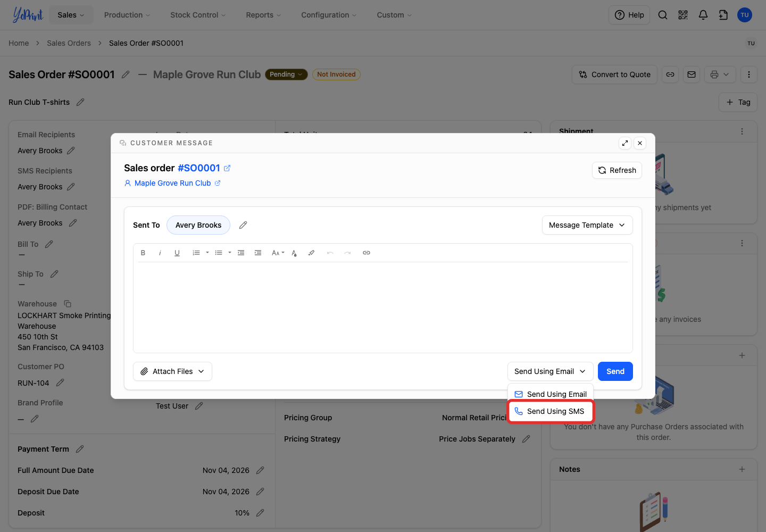
Task: Expand the Attach Files dropdown
Action: [173, 371]
